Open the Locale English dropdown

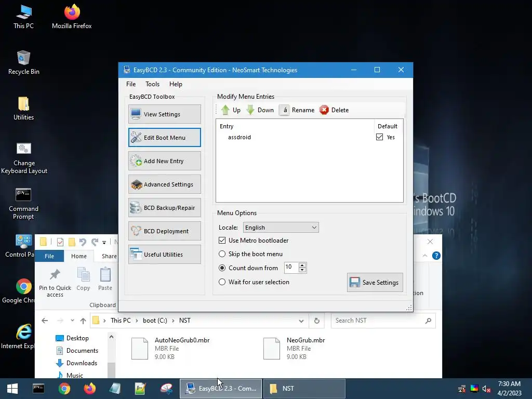281,228
